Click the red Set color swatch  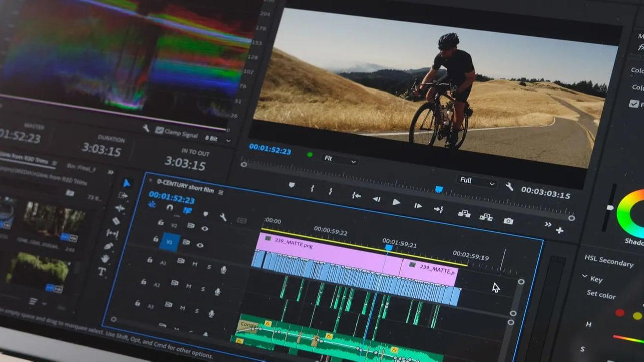coord(620,312)
